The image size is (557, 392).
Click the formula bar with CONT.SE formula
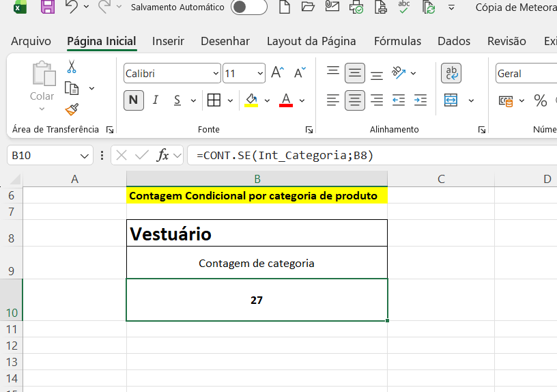(x=372, y=155)
